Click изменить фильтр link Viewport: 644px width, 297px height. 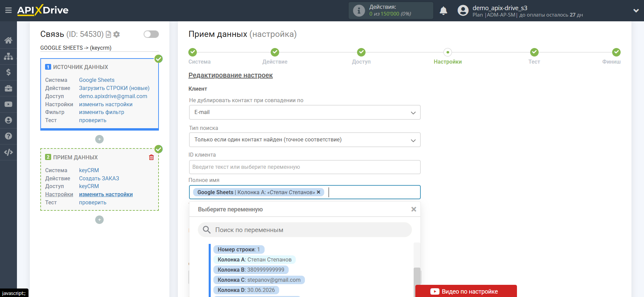(x=101, y=112)
